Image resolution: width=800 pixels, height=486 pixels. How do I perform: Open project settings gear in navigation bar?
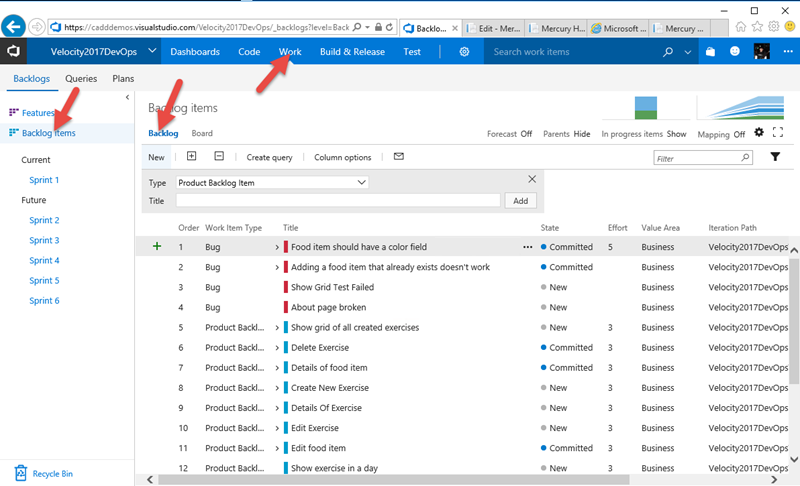464,52
